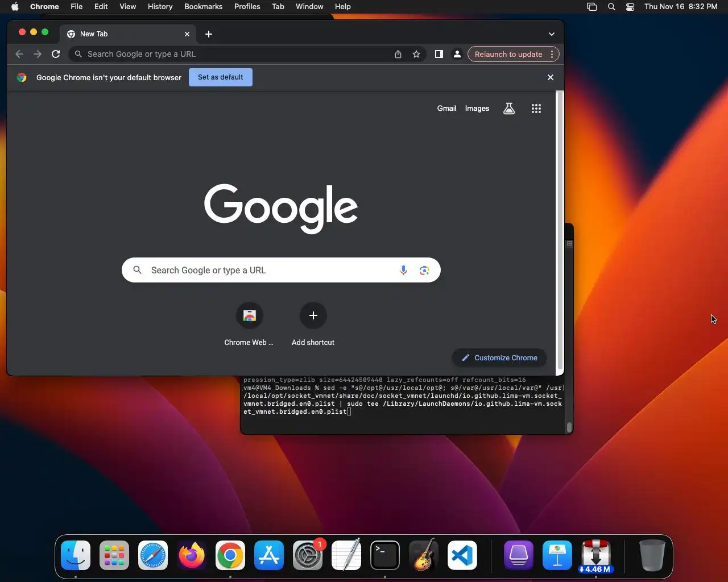Viewport: 728px width, 582px height.
Task: Click Relaunch to update
Action: tap(508, 54)
